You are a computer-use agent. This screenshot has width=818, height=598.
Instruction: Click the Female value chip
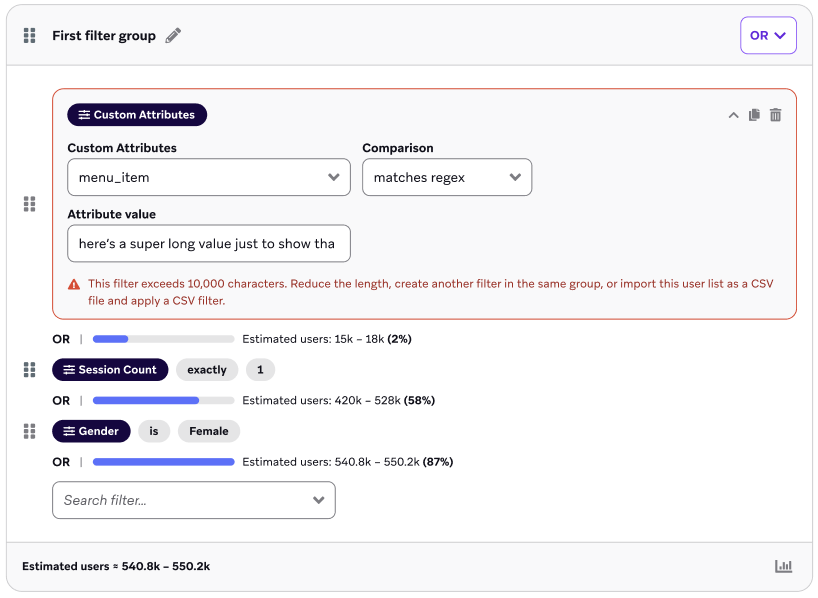(x=209, y=431)
